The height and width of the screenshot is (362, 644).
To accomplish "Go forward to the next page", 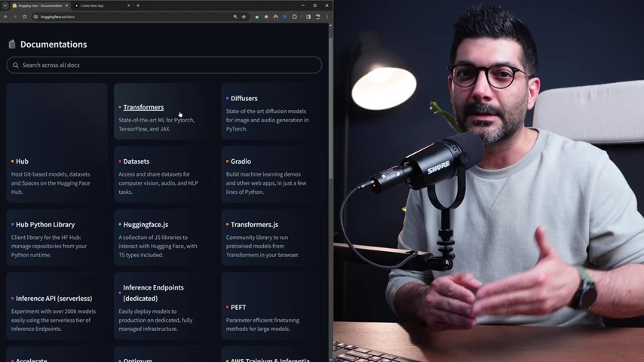I will [15, 17].
